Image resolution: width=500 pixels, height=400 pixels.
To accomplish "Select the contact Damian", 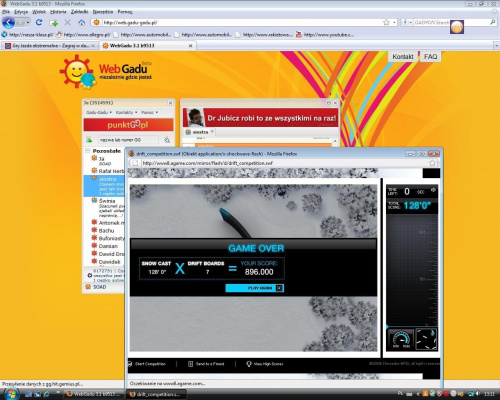I will [108, 246].
